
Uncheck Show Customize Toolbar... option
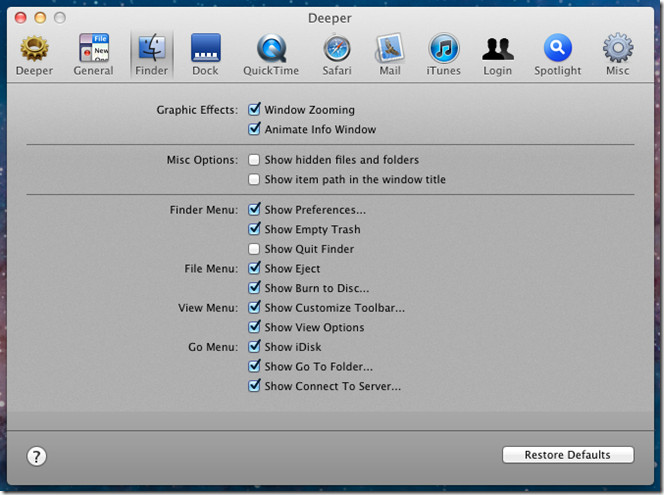(254, 307)
